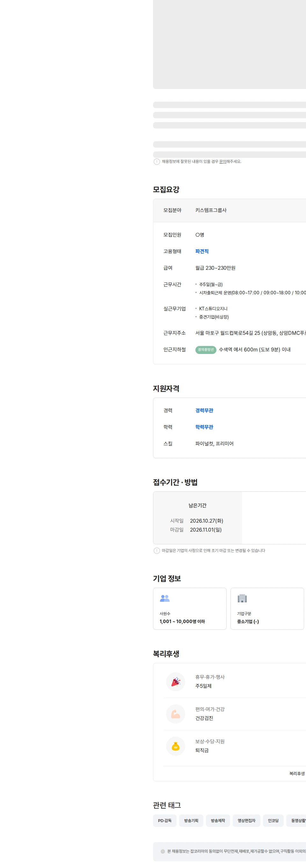Click the 남은기간 label
Image resolution: width=306 pixels, height=868 pixels.
(197, 505)
